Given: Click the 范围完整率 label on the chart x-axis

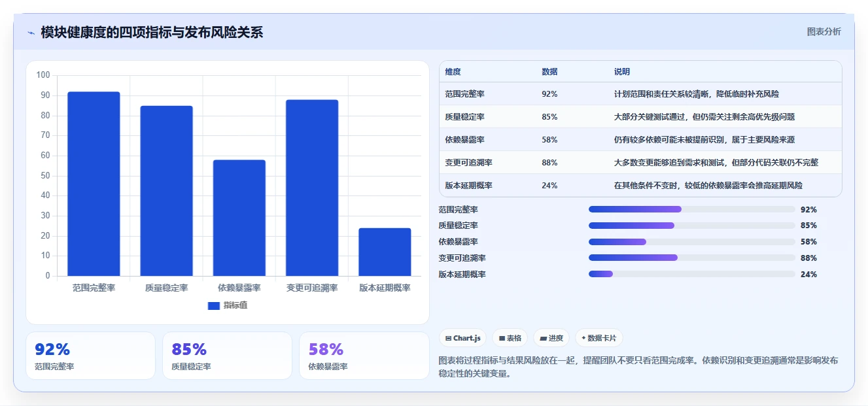Looking at the screenshot, I should pyautogui.click(x=94, y=288).
